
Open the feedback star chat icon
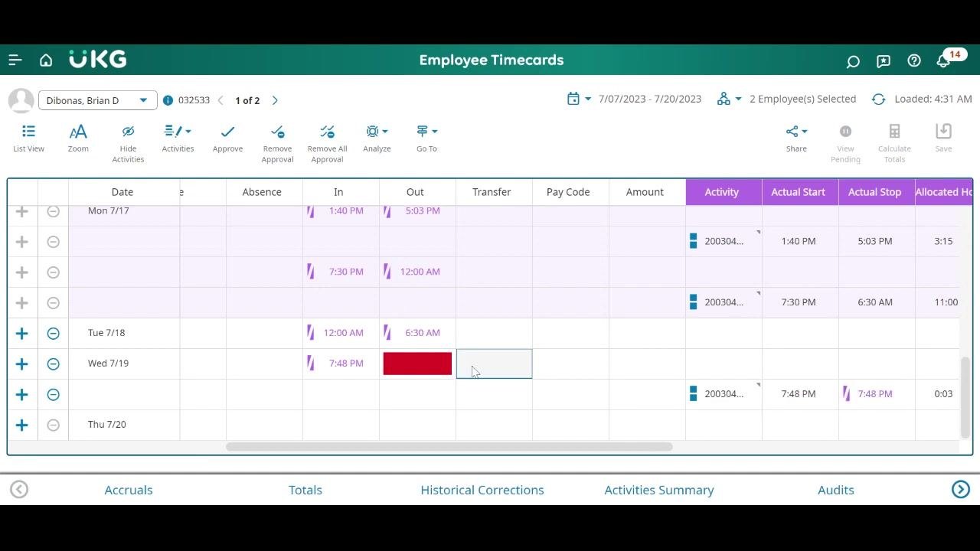tap(884, 61)
